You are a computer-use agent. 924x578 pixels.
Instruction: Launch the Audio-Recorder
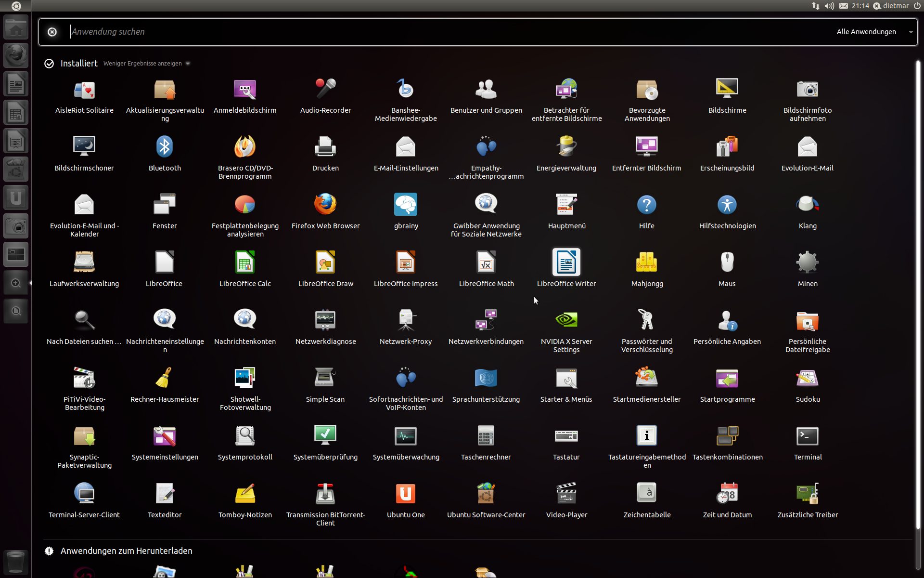tap(325, 96)
